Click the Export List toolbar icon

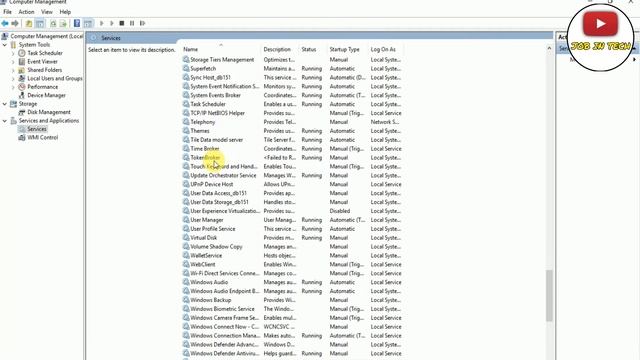63,23
